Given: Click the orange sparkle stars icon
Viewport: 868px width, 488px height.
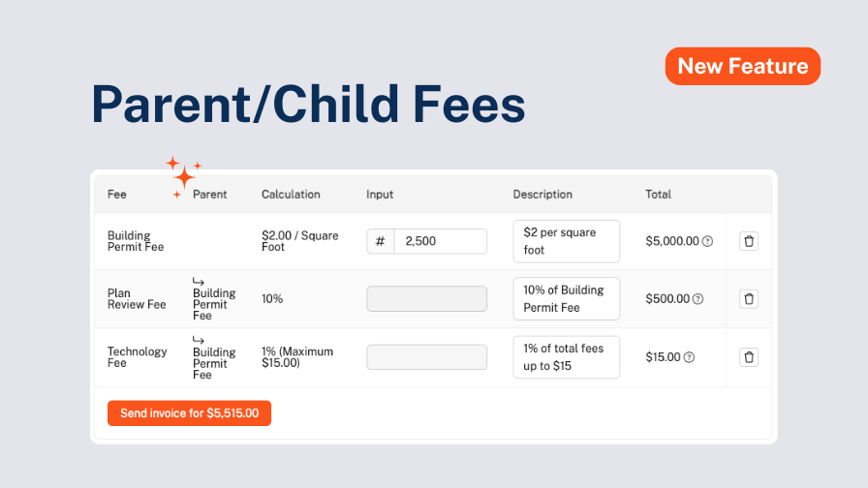Looking at the screenshot, I should 184,176.
